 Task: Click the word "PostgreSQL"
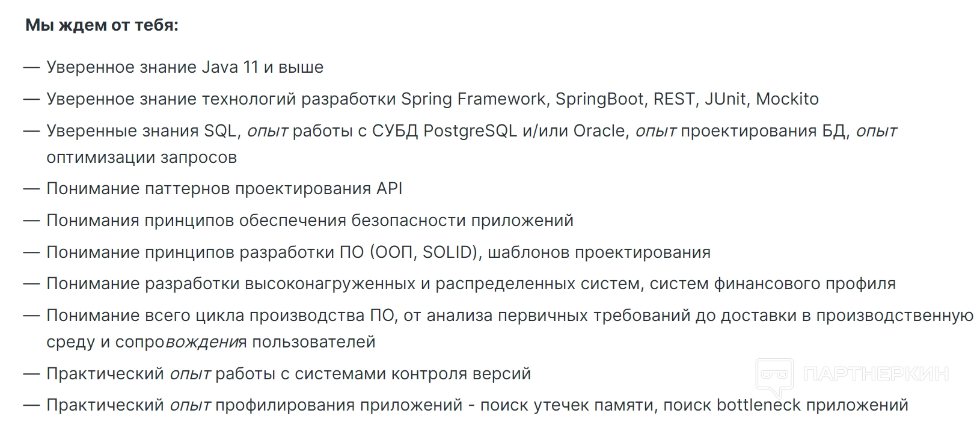point(470,130)
